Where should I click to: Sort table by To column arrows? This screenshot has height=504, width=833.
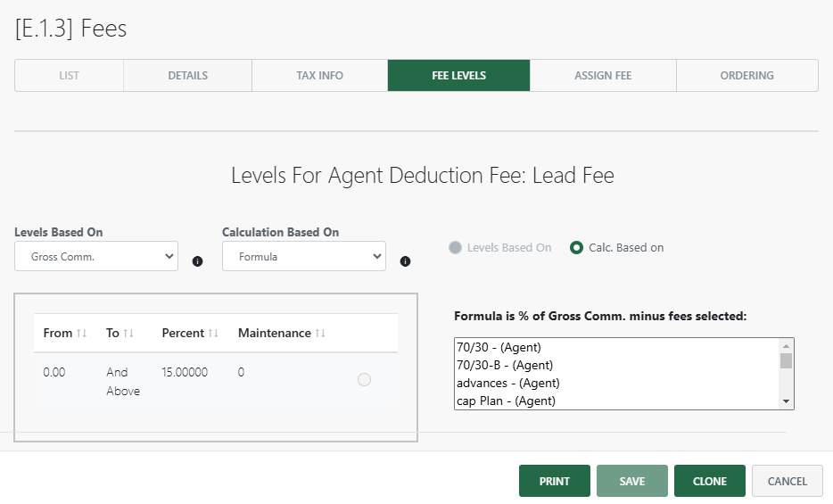(128, 334)
